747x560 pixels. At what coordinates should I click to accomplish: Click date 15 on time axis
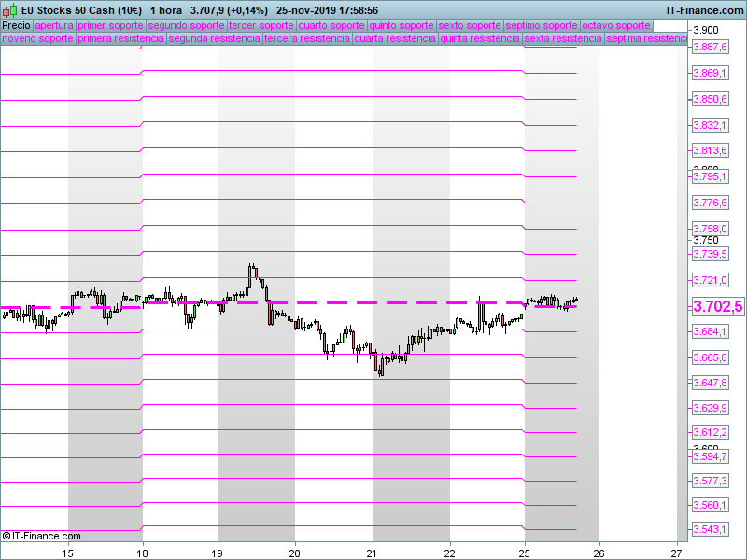(x=68, y=553)
